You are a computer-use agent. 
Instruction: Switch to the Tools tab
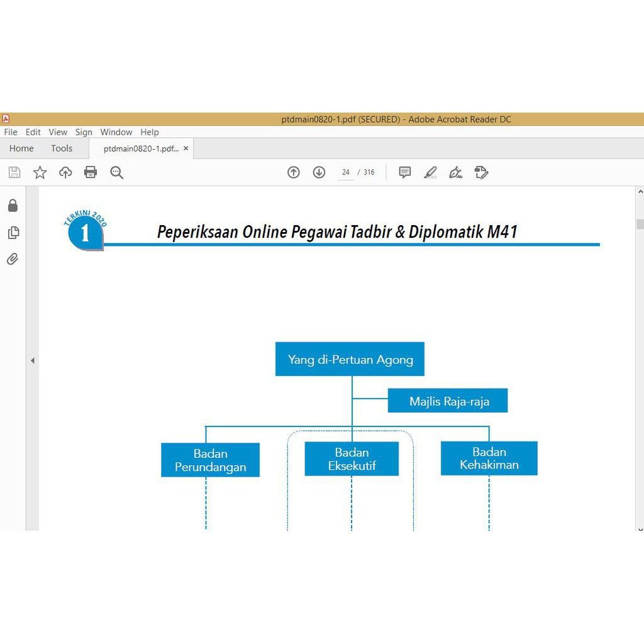pyautogui.click(x=62, y=148)
